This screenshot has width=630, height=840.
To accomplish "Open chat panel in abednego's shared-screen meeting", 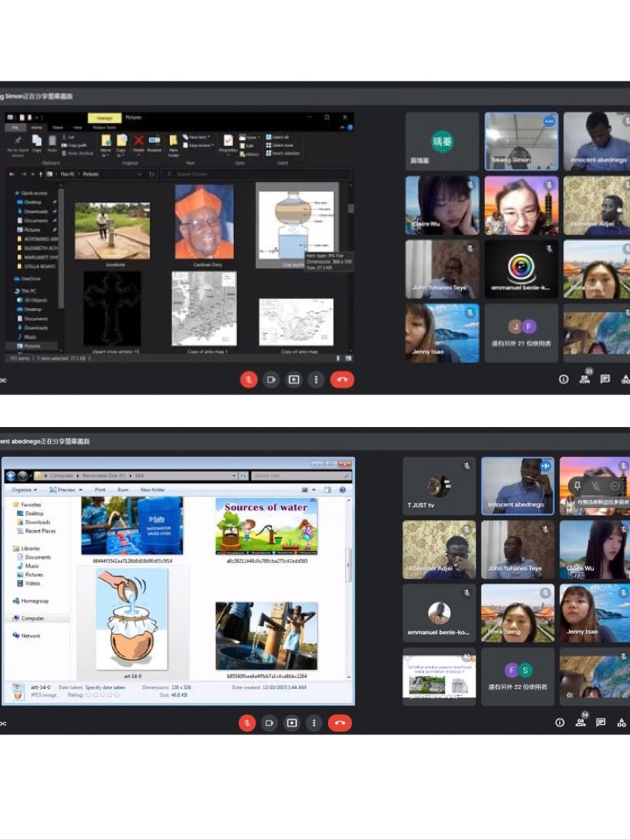I will pyautogui.click(x=601, y=722).
